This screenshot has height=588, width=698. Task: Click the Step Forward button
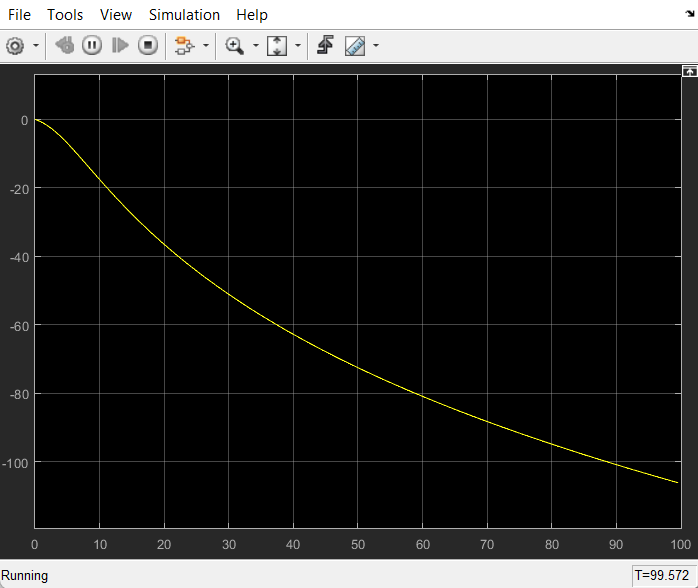tap(120, 45)
